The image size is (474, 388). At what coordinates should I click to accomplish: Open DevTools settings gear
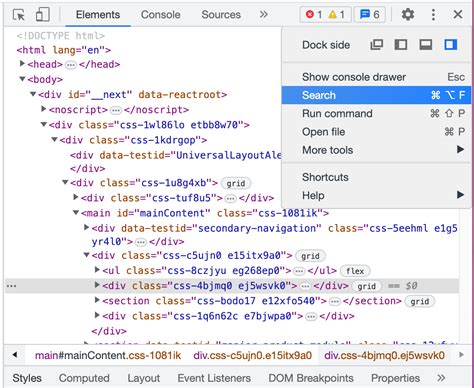[x=408, y=15]
